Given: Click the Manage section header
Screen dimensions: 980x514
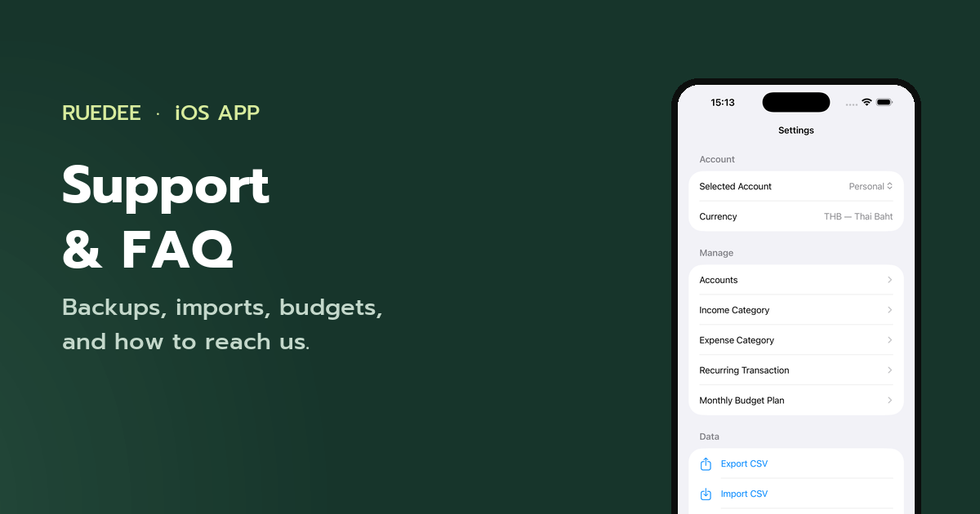Looking at the screenshot, I should (x=716, y=253).
